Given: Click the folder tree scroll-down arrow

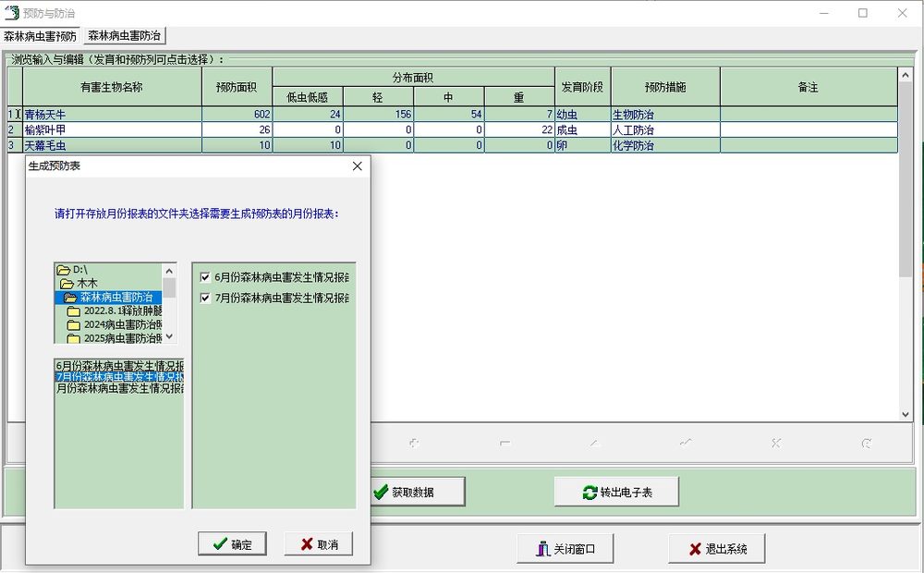Looking at the screenshot, I should (169, 336).
